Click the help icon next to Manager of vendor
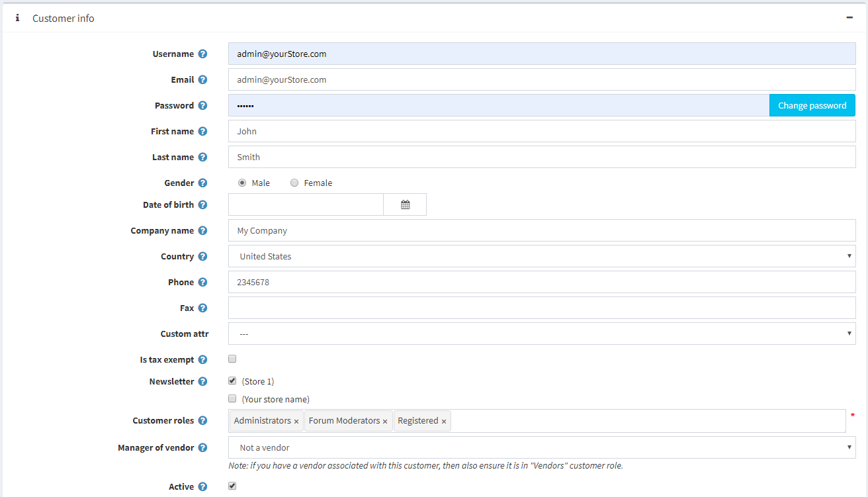Viewport: 868px width, 497px height. click(x=202, y=448)
